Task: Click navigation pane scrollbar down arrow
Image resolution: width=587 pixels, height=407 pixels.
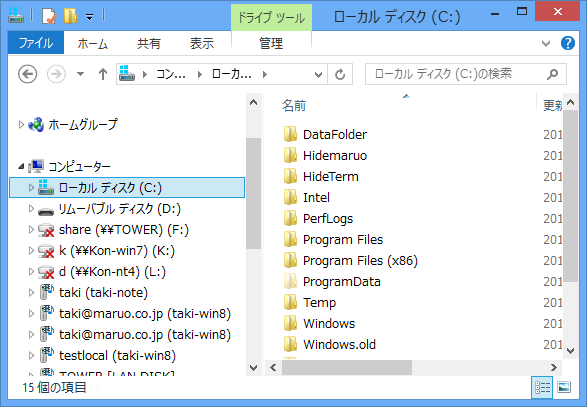Action: [x=253, y=368]
